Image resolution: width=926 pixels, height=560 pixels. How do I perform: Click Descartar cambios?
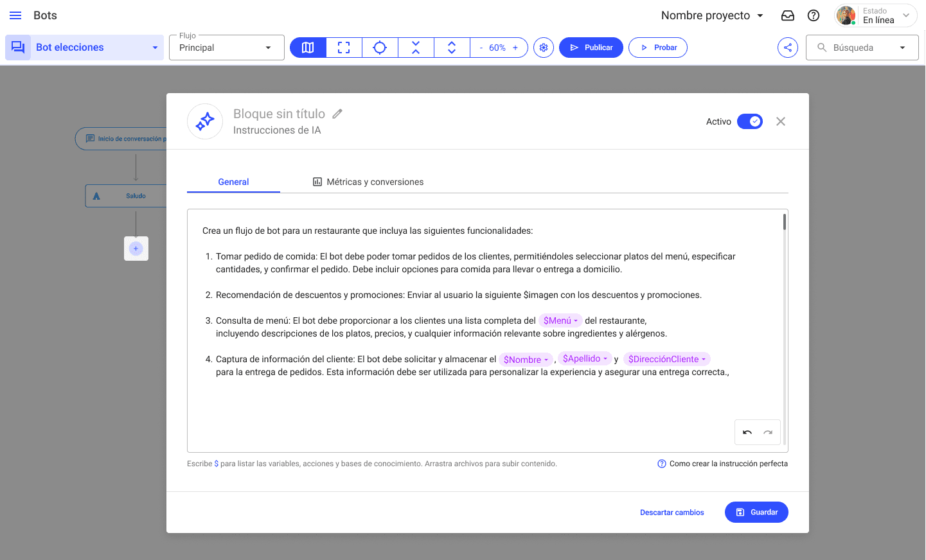672,512
